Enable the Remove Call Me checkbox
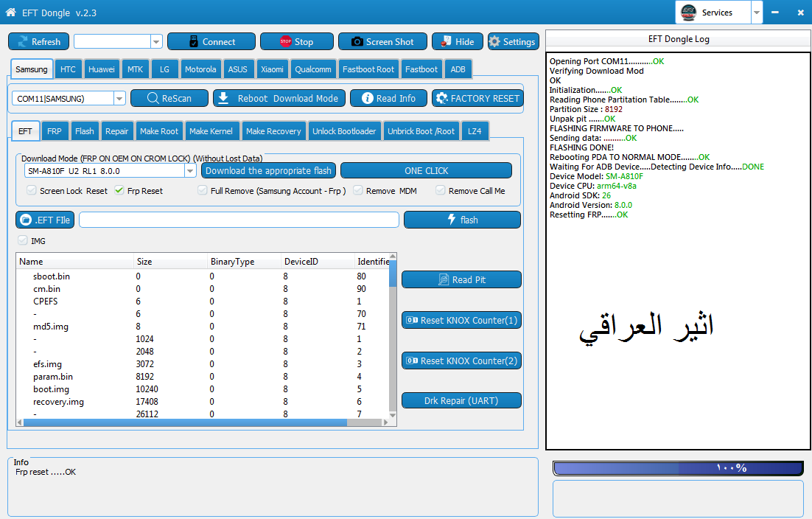The height and width of the screenshot is (519, 812). click(440, 190)
